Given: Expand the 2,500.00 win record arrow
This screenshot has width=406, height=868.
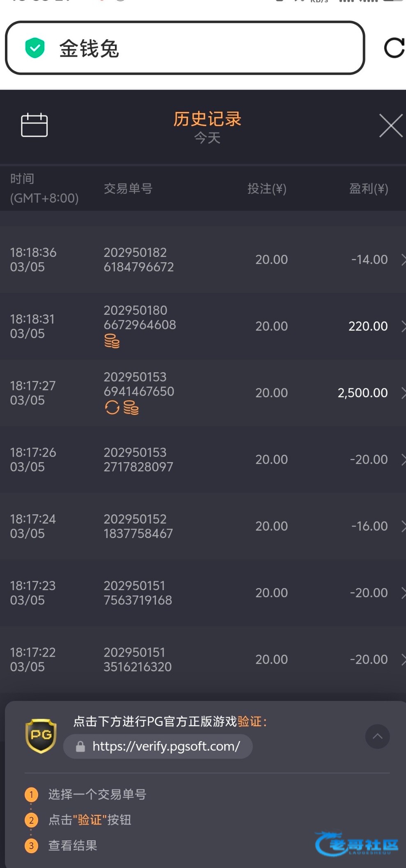Looking at the screenshot, I should click(x=402, y=393).
